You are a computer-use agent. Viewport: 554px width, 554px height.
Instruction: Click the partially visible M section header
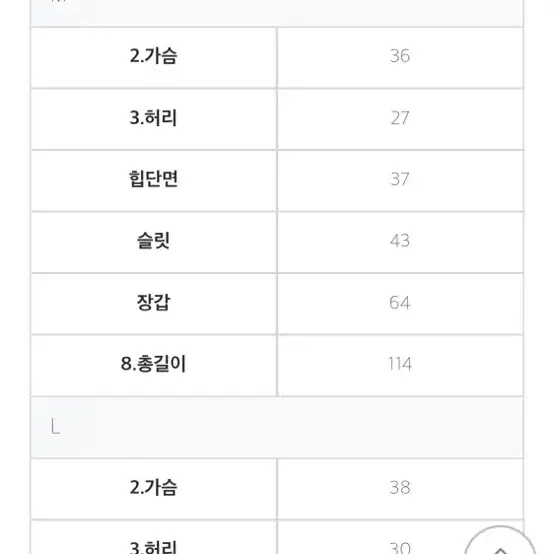(x=277, y=13)
